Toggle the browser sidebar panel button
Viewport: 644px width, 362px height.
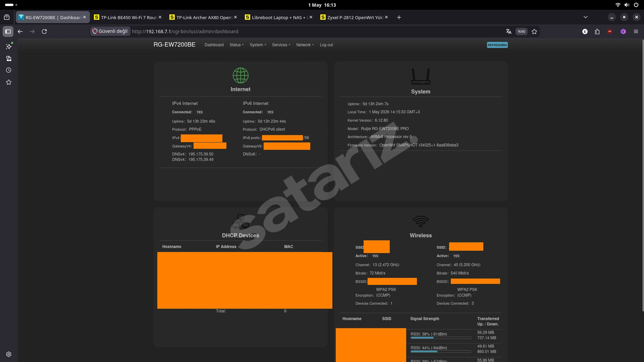[x=8, y=32]
